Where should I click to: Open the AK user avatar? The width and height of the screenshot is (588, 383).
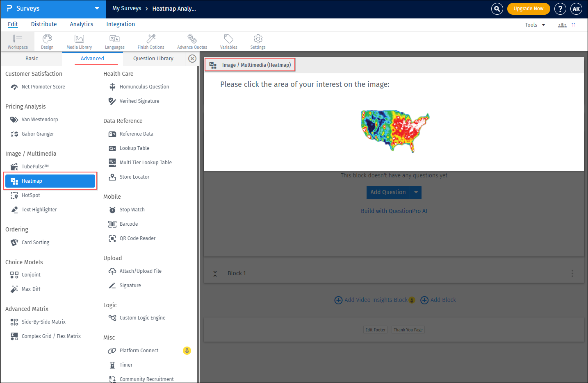(x=576, y=9)
